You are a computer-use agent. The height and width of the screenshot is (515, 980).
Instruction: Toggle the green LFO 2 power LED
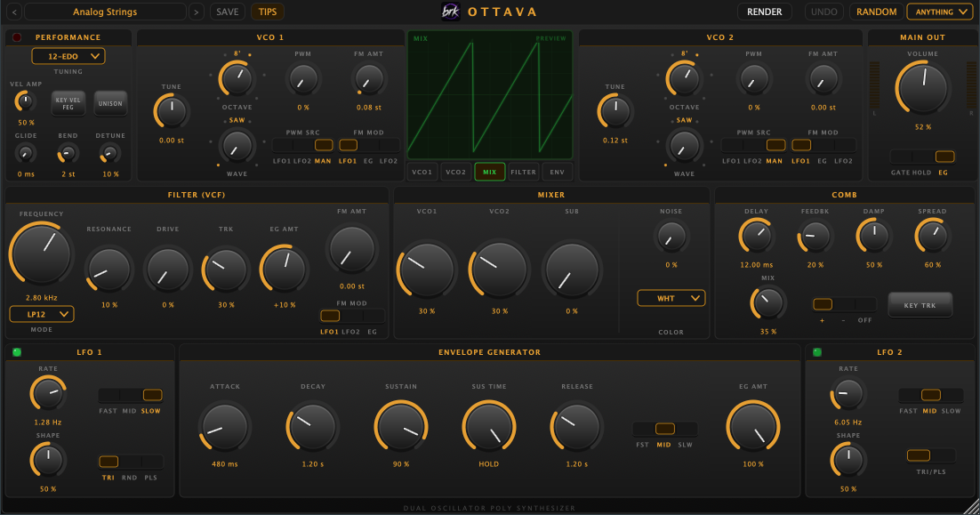coord(817,352)
